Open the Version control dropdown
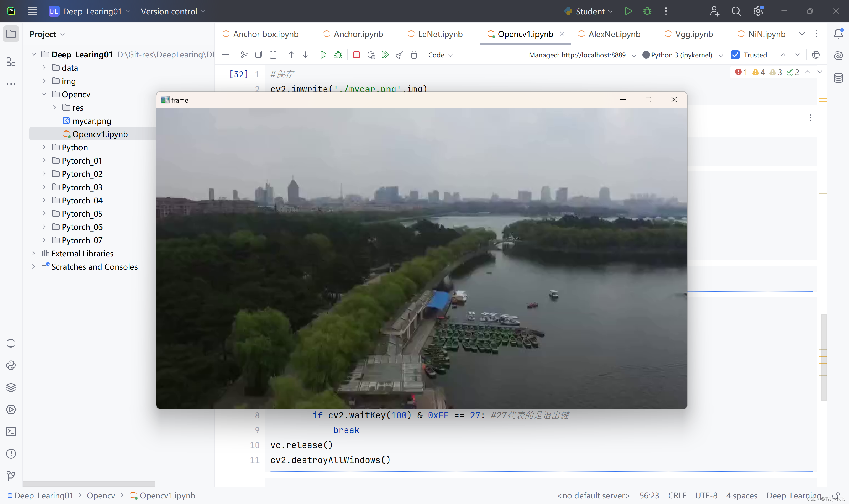This screenshot has width=849, height=504. click(x=173, y=11)
